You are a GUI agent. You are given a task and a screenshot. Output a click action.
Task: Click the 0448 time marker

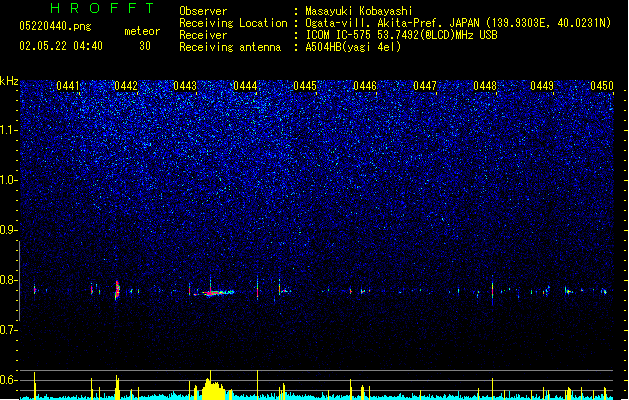coord(485,86)
